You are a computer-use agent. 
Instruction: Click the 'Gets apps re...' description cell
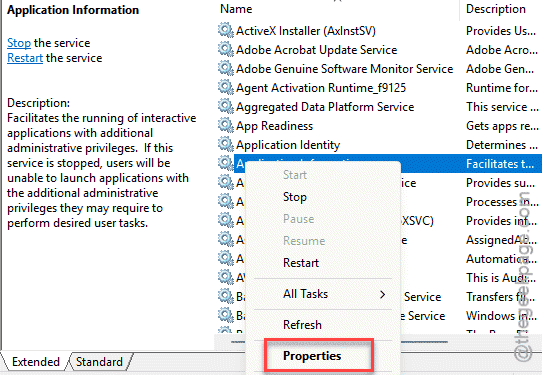tap(502, 126)
